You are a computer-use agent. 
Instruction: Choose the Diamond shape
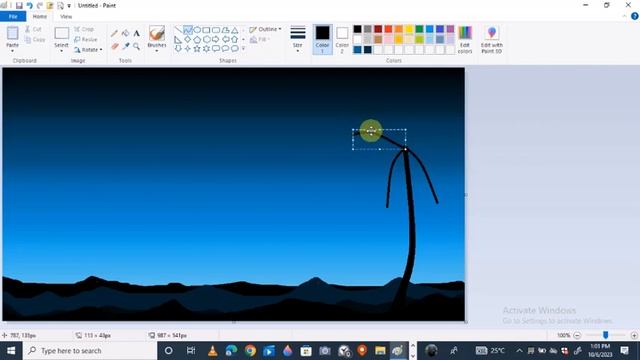click(x=187, y=40)
